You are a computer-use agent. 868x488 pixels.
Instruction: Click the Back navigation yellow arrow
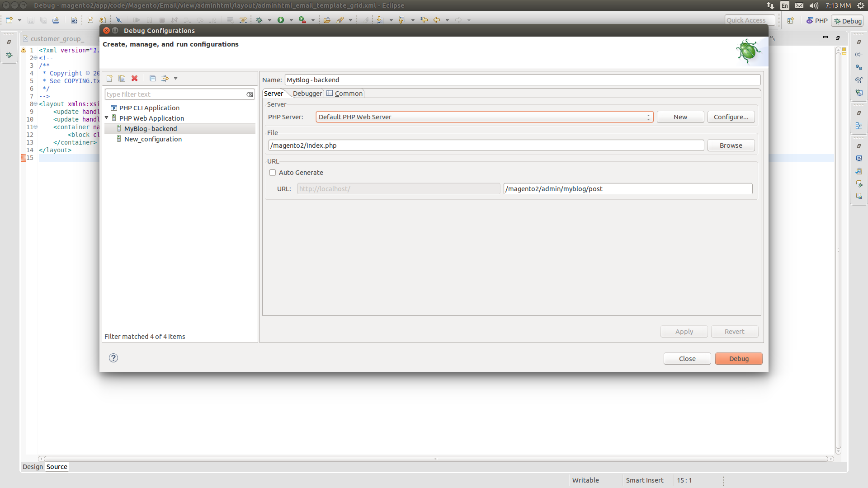(437, 20)
